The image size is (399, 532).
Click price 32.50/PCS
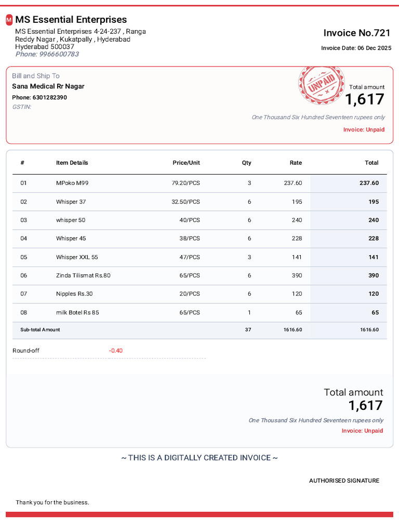tap(185, 202)
